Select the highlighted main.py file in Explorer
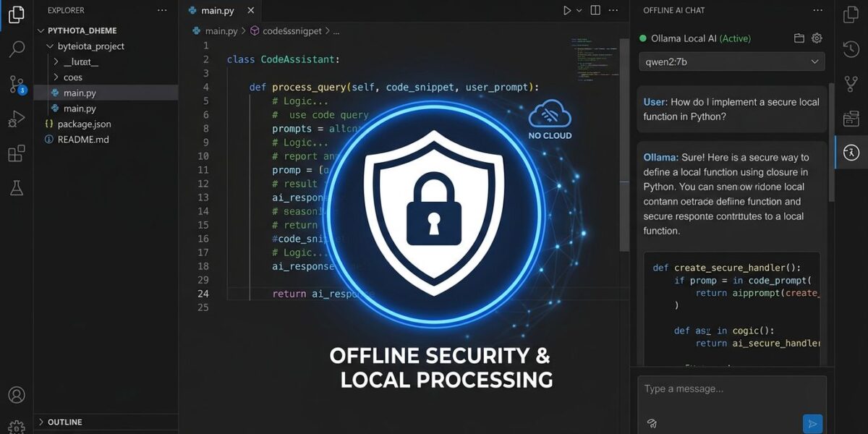This screenshot has height=434, width=868. tap(106, 93)
